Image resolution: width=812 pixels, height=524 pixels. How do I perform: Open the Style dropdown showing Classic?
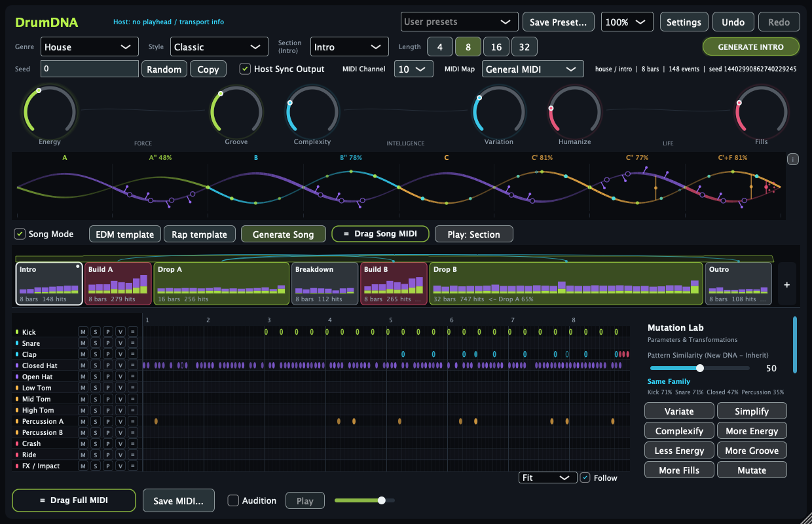click(219, 47)
